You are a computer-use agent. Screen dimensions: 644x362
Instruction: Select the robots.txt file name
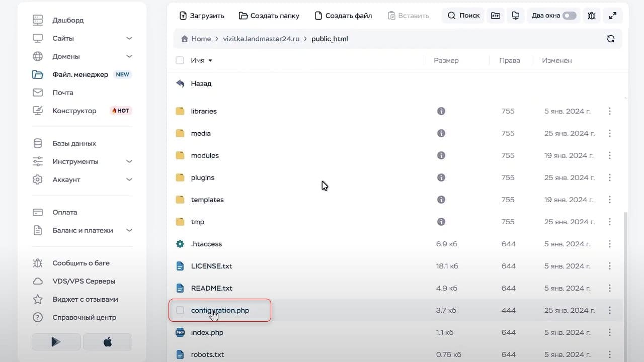tap(207, 354)
